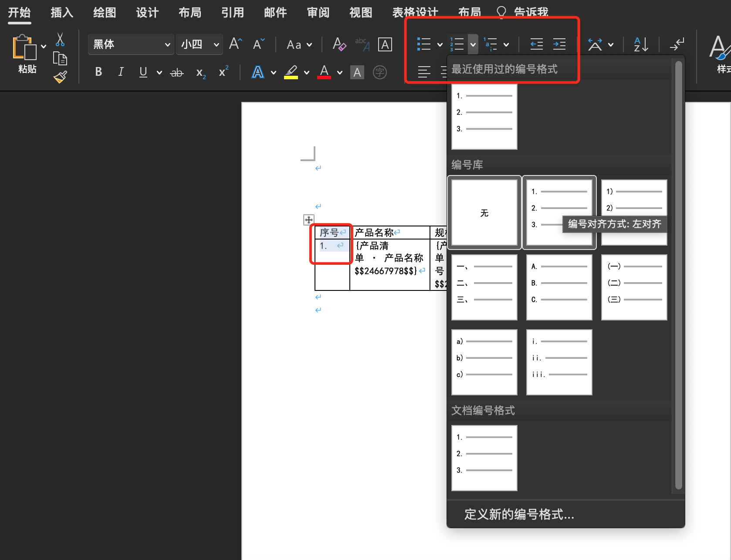Viewport: 731px width, 560px height.
Task: Click the numbering panel scrollbar
Action: (x=678, y=275)
